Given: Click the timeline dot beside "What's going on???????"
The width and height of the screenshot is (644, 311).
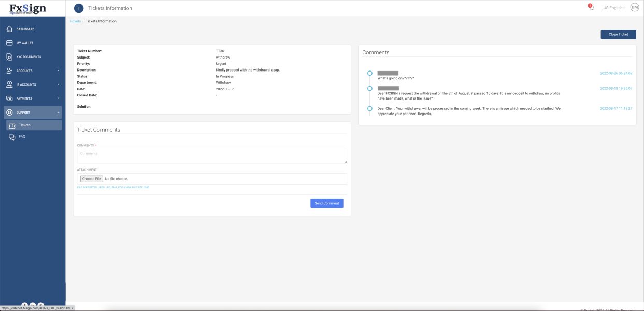Looking at the screenshot, I should coord(370,73).
